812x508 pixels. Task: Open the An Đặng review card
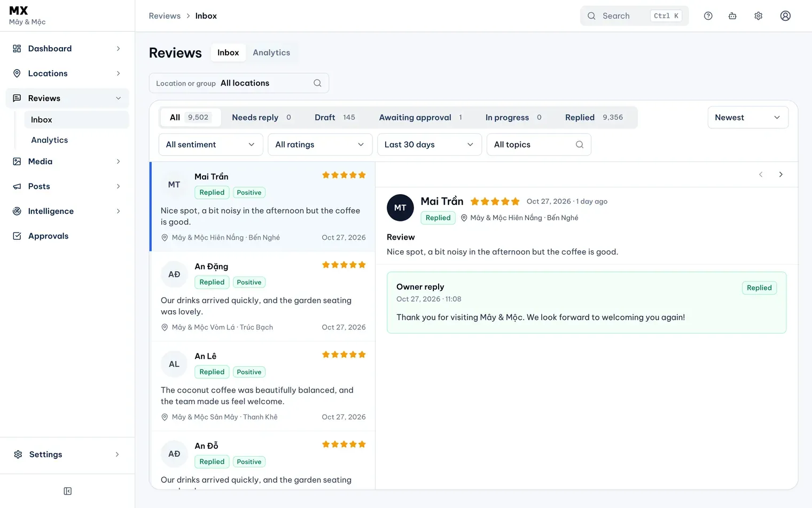[263, 296]
